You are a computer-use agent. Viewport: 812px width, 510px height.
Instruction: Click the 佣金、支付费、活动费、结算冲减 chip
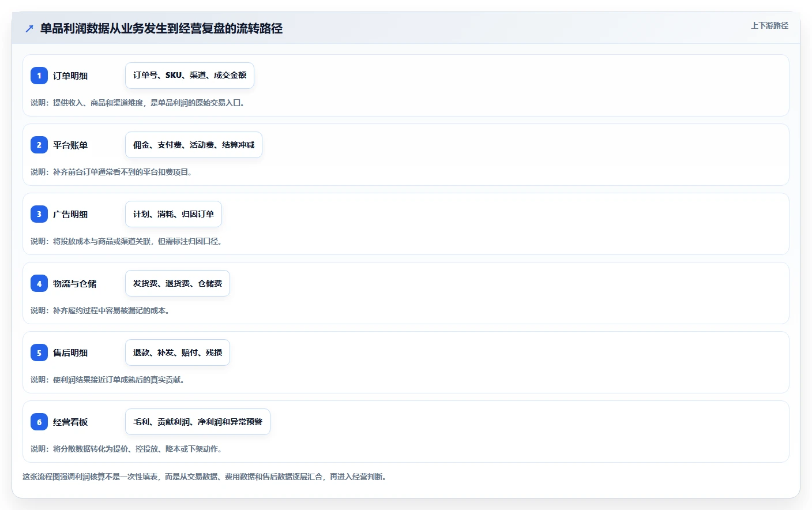click(194, 145)
